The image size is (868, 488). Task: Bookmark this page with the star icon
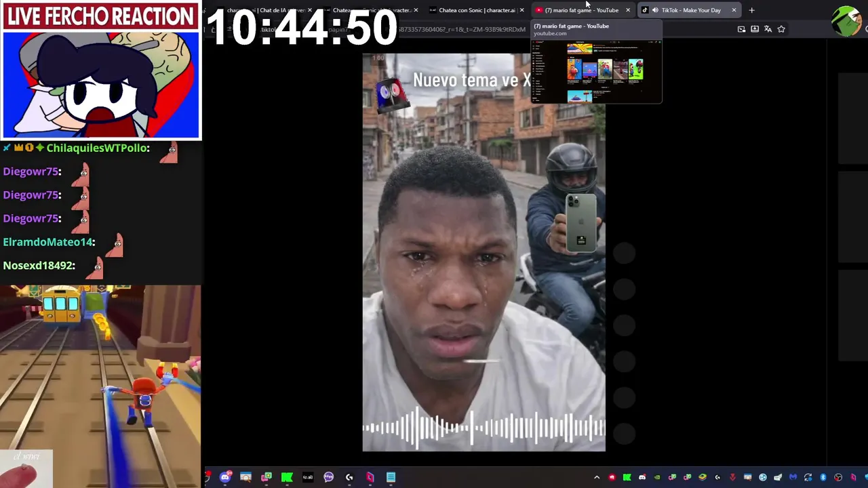pyautogui.click(x=781, y=29)
